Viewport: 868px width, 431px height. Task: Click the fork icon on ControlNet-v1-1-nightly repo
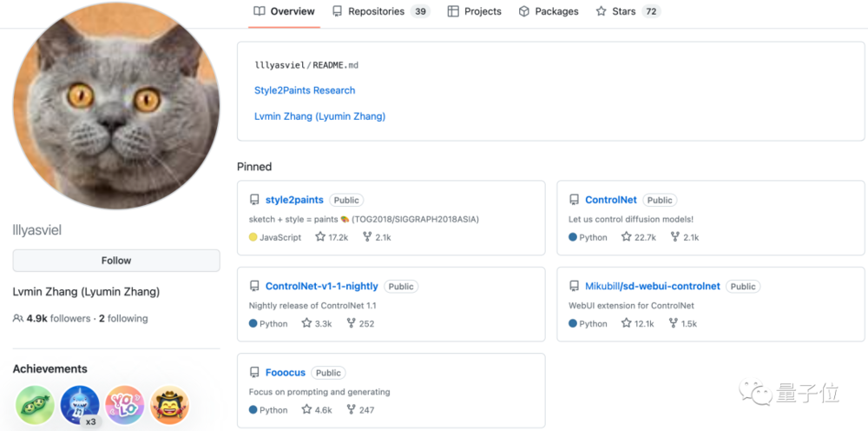pos(351,323)
